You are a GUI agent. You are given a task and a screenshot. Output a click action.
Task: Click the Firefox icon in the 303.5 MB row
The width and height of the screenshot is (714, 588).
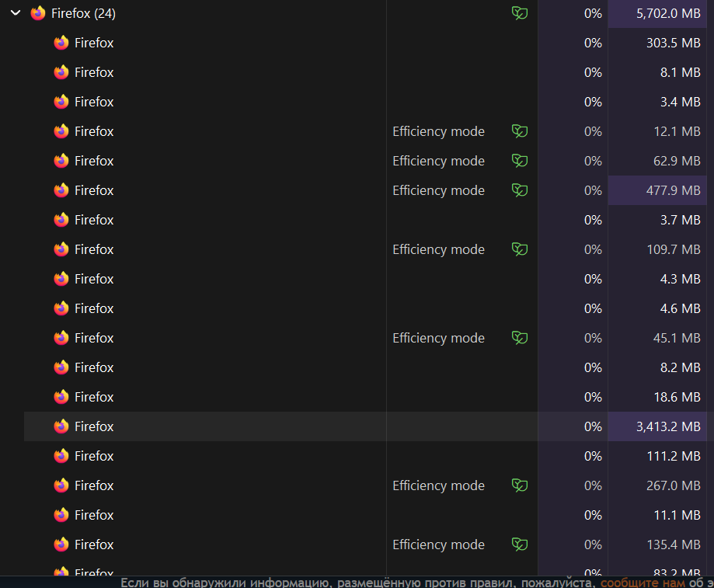61,43
